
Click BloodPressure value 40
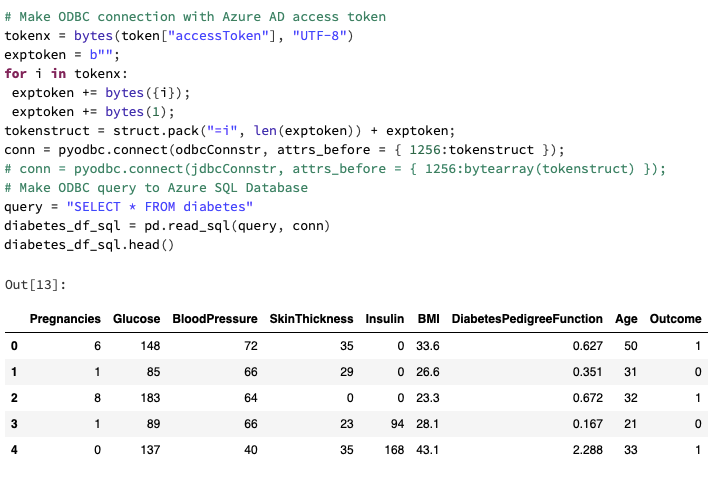pos(250,449)
